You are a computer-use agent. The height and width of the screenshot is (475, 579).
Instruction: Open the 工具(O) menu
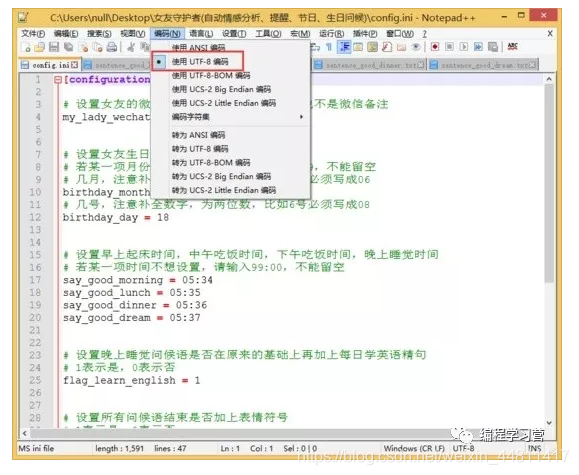[x=268, y=34]
